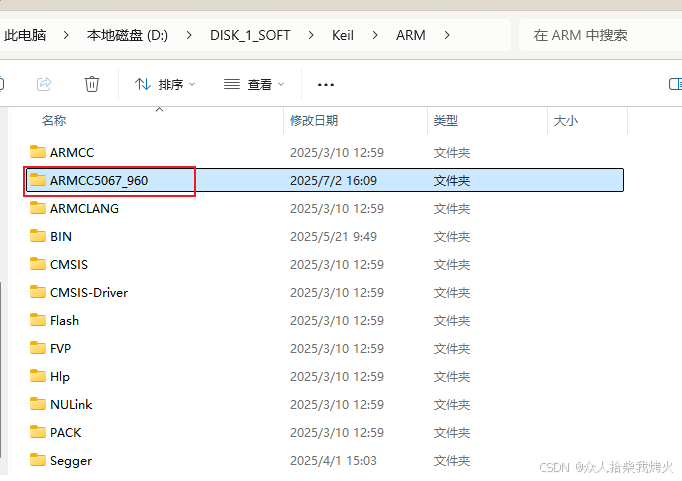Open the three-dot more options menu
682x481 pixels.
(x=326, y=84)
